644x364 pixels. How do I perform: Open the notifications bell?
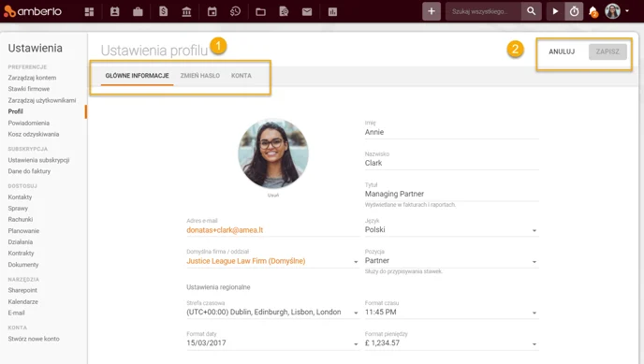(593, 11)
